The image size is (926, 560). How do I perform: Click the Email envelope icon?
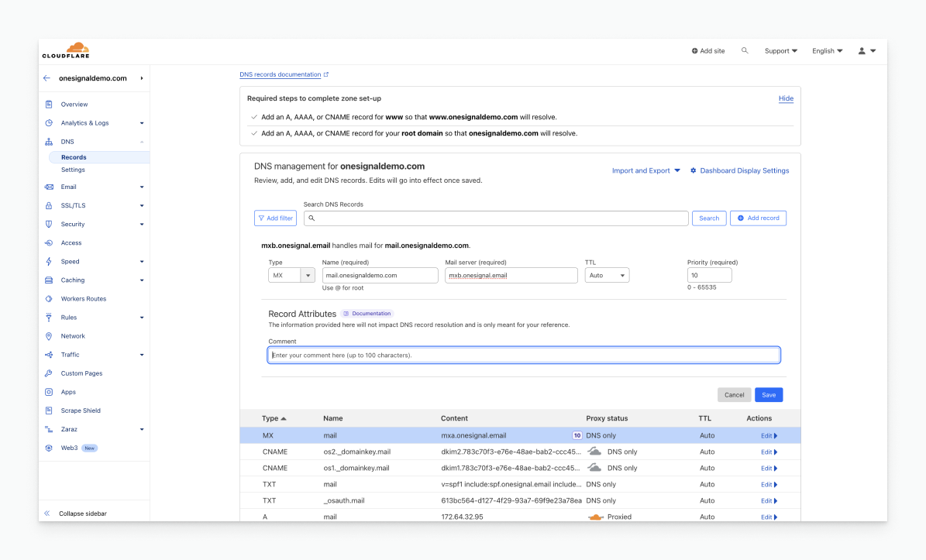point(49,187)
